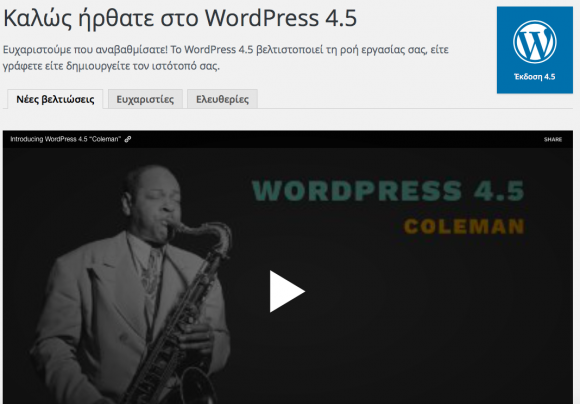Open the SHARE option on the video

pos(553,139)
